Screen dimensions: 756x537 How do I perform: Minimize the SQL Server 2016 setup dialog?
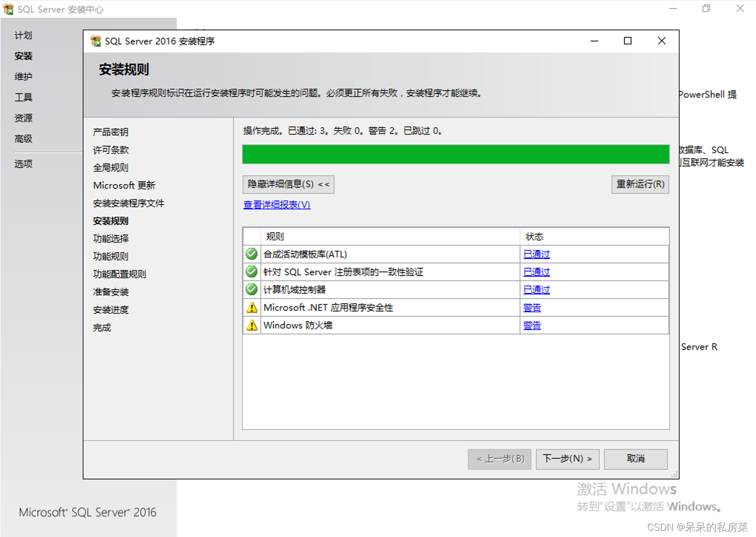[594, 41]
